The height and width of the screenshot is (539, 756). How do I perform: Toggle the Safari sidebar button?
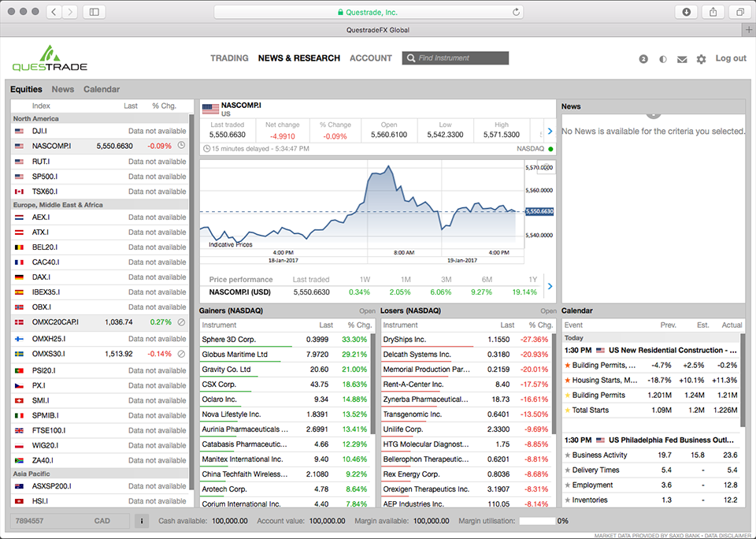click(x=94, y=12)
